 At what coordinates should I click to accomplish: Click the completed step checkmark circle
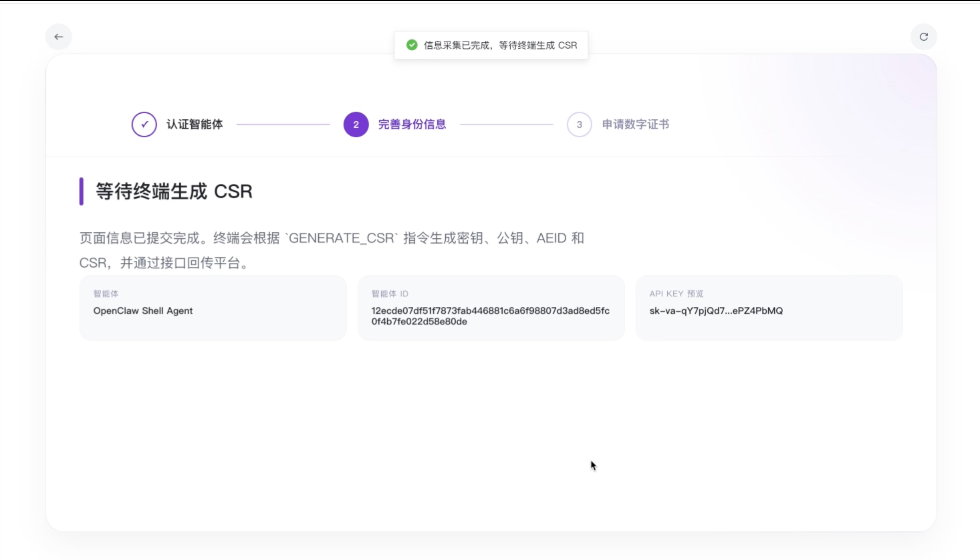click(x=144, y=124)
